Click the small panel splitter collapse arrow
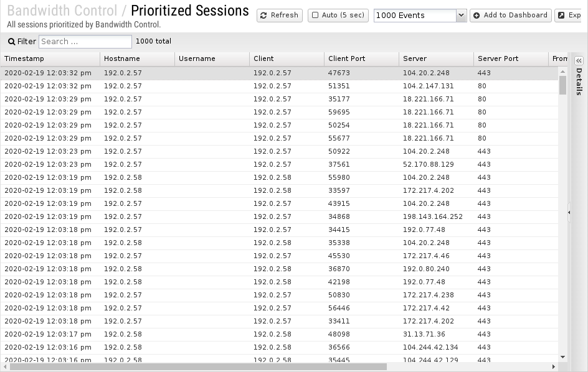The height and width of the screenshot is (372, 588). [569, 212]
